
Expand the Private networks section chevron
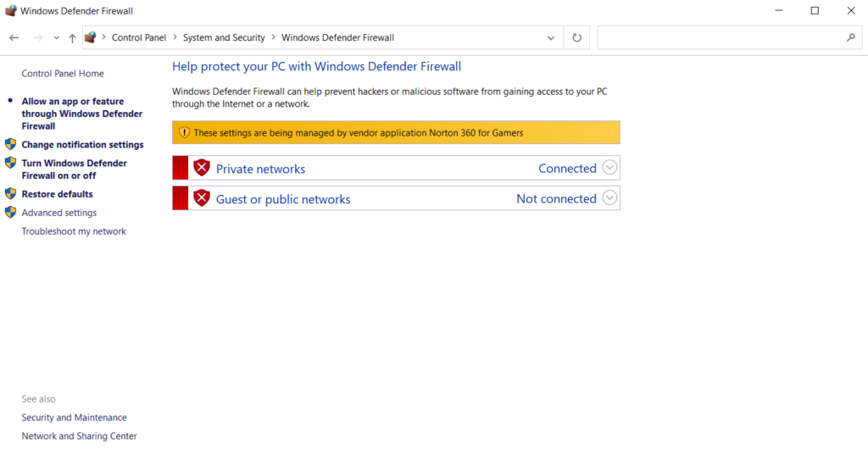(609, 167)
